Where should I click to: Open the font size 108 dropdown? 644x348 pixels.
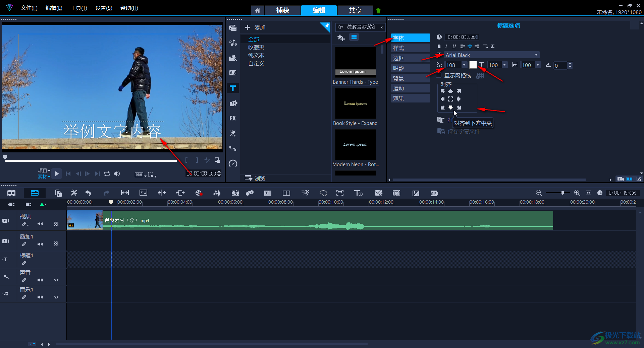coord(464,65)
